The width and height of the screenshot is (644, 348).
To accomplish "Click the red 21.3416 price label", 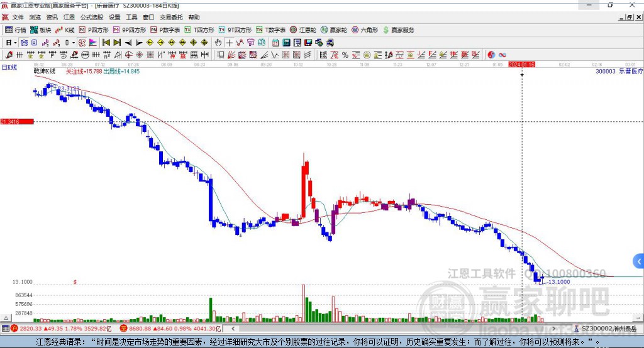I will 17,121.
